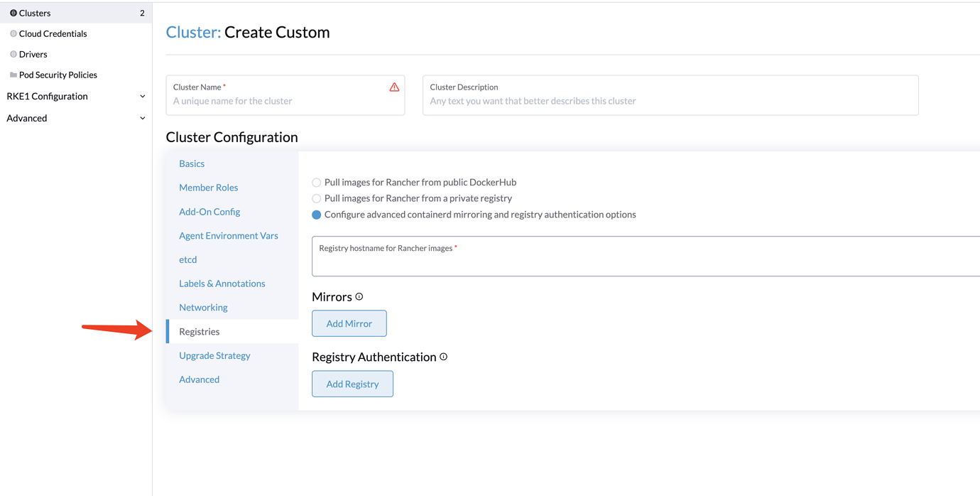980x496 pixels.
Task: Focus the Cluster Name input field
Action: click(277, 101)
